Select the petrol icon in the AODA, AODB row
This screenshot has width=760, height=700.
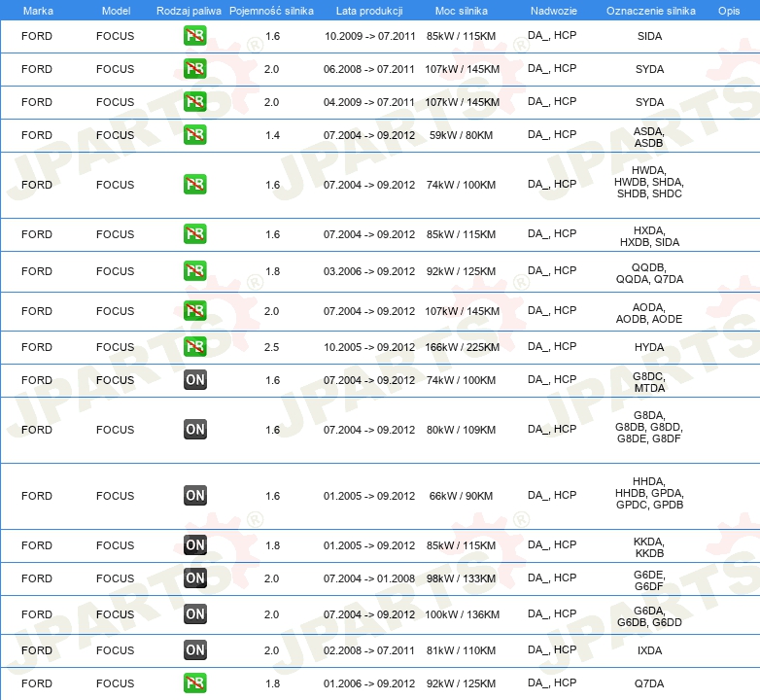pos(194,311)
